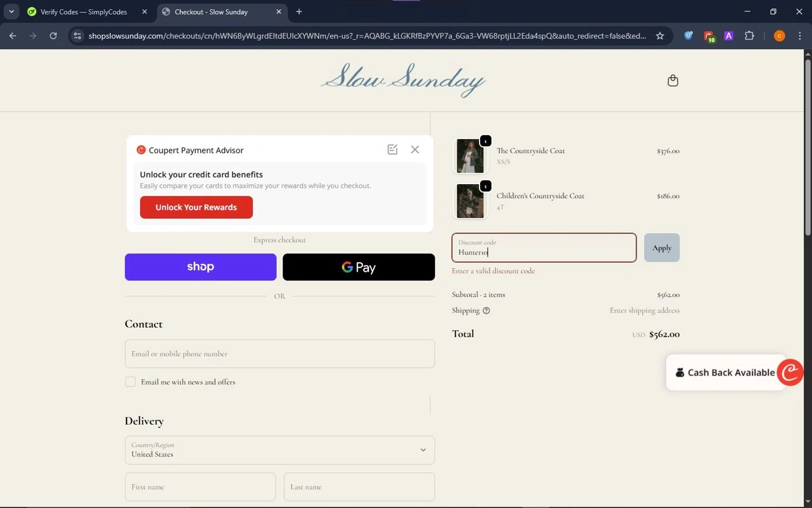Image resolution: width=812 pixels, height=508 pixels.
Task: Click the $562.00 total amount
Action: (664, 334)
